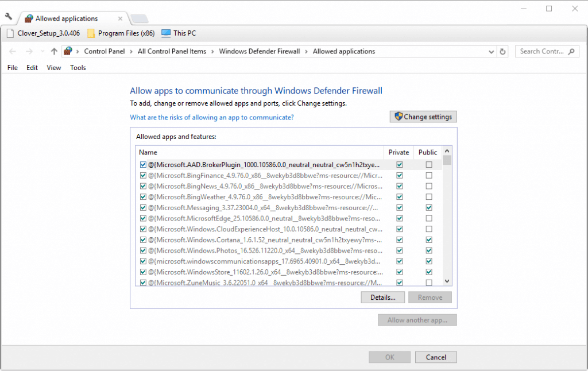Open the Tools menu
The width and height of the screenshot is (588, 371).
78,68
